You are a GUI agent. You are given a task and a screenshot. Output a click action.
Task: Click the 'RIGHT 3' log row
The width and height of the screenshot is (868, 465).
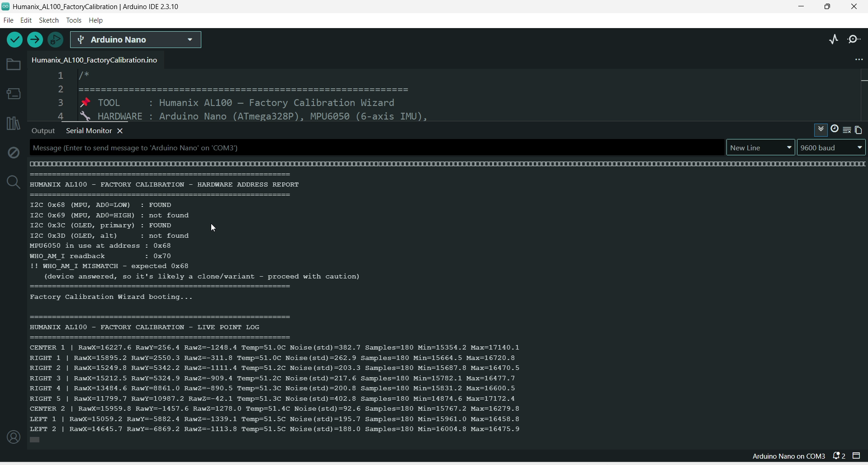tap(272, 379)
